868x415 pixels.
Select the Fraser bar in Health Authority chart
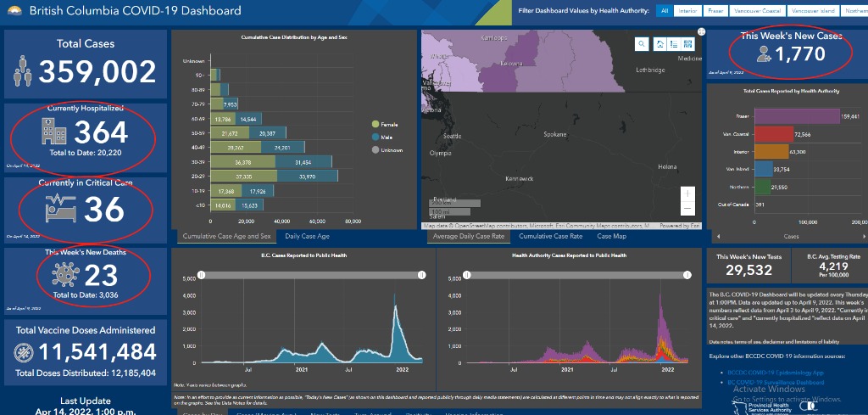[798, 116]
